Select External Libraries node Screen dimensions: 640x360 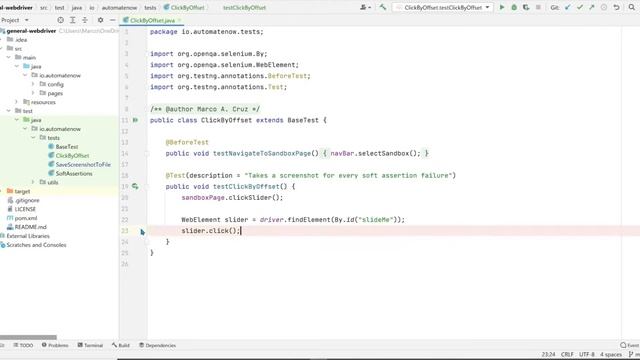(28, 236)
